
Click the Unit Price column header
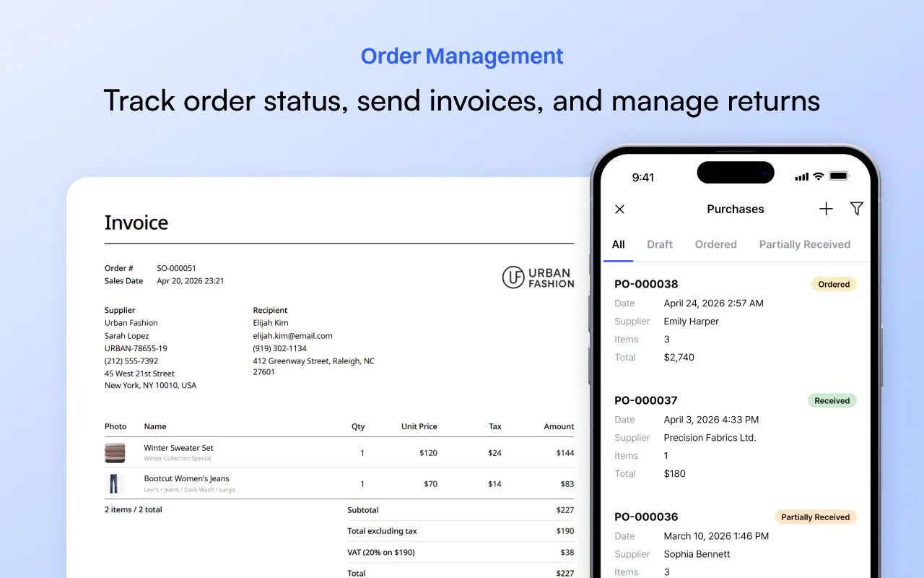(x=419, y=426)
